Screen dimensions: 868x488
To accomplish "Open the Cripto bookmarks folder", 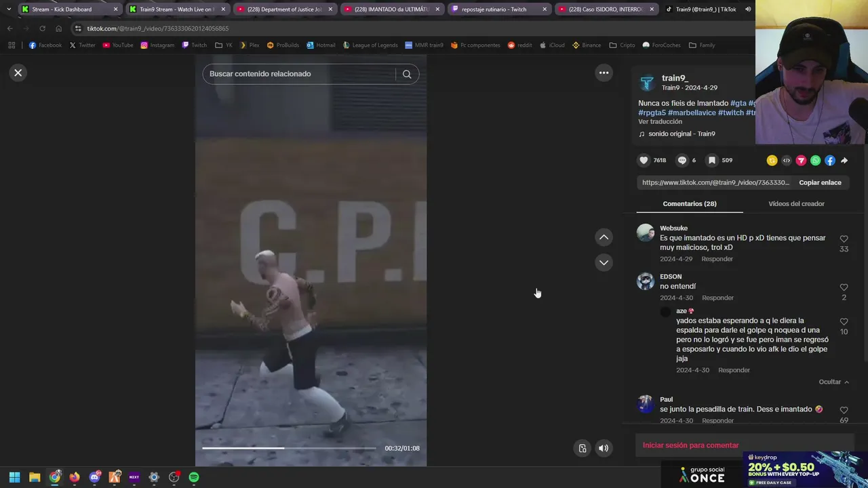I will (x=622, y=45).
